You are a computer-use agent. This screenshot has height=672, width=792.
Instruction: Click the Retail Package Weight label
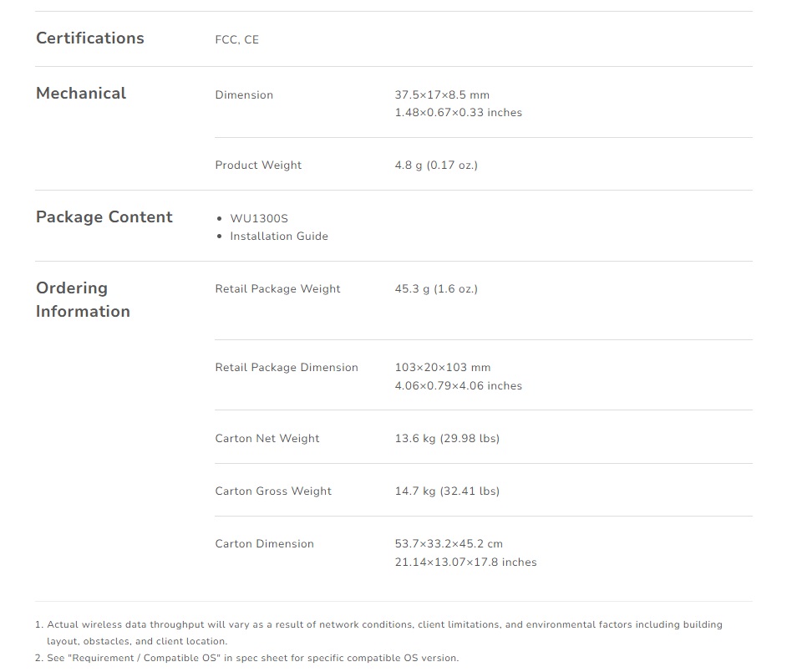pyautogui.click(x=277, y=289)
